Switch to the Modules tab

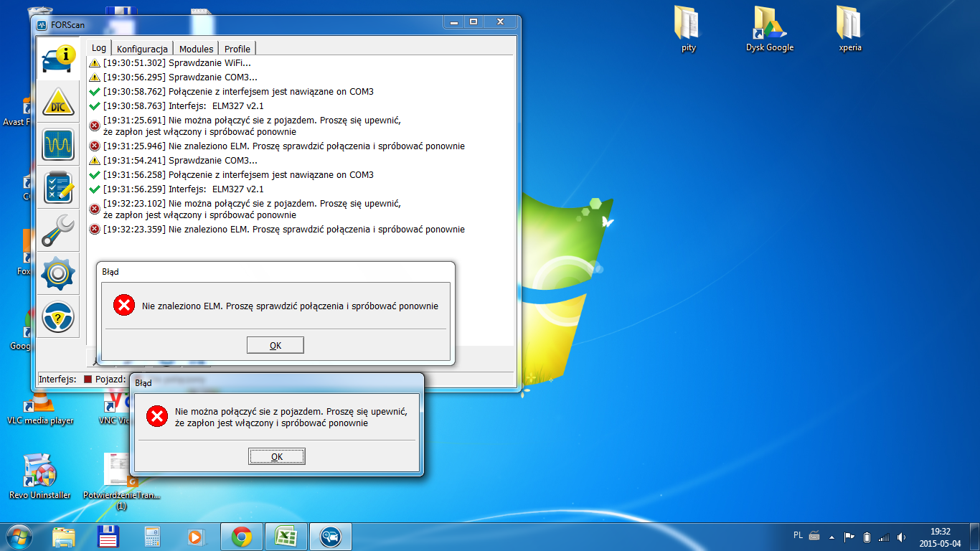(x=196, y=49)
